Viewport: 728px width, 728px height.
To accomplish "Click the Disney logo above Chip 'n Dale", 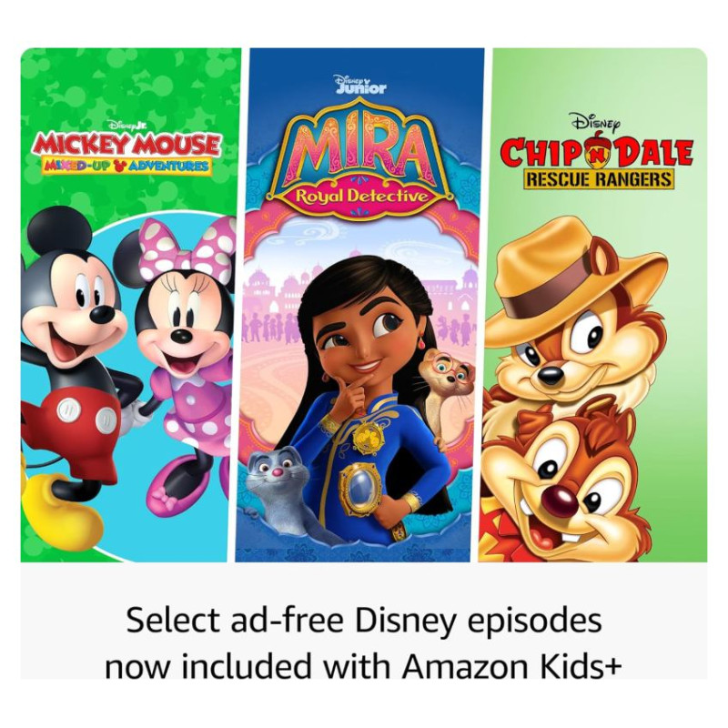I will point(597,122).
